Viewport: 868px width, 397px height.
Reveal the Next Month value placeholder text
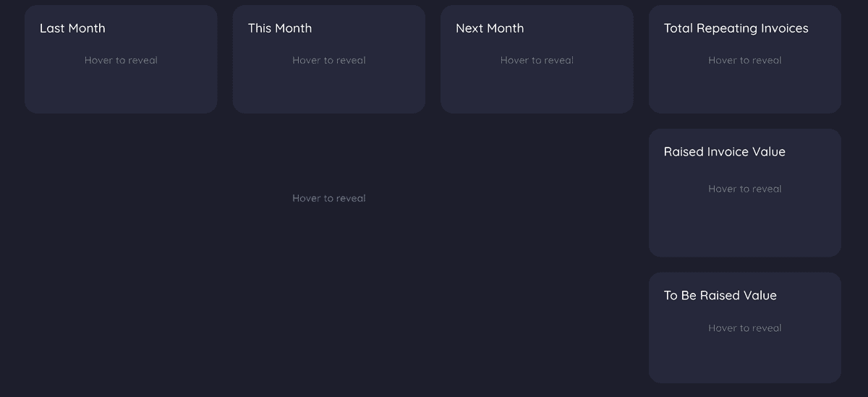click(537, 60)
